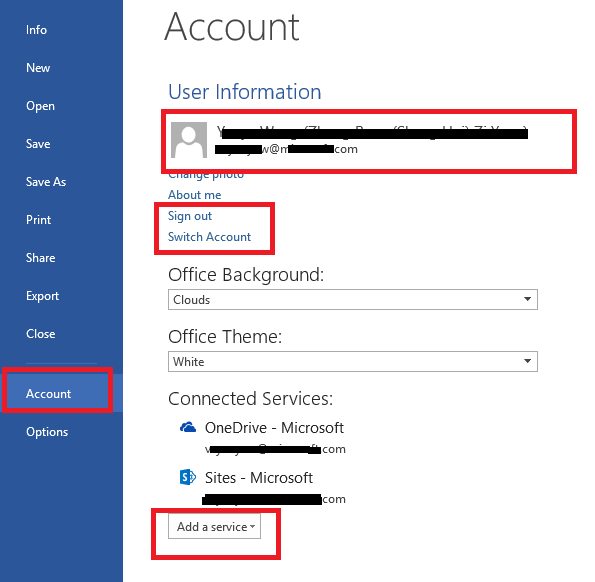This screenshot has width=595, height=582.
Task: Click the User Information heading
Action: pyautogui.click(x=245, y=91)
